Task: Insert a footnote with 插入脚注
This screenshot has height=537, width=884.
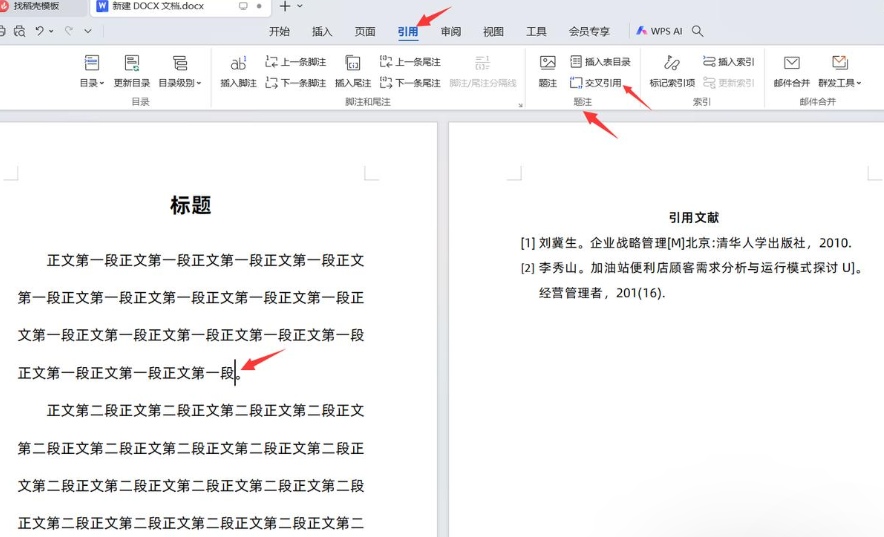Action: click(238, 64)
